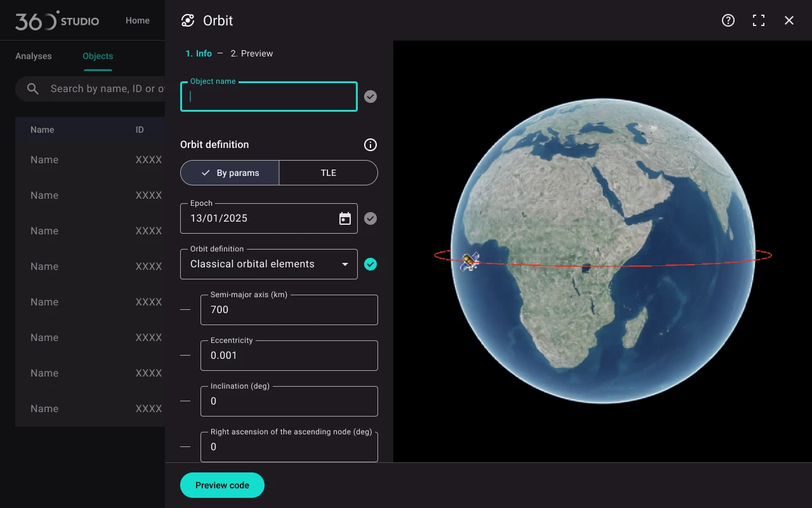Switch to the Analyses tab

(34, 56)
